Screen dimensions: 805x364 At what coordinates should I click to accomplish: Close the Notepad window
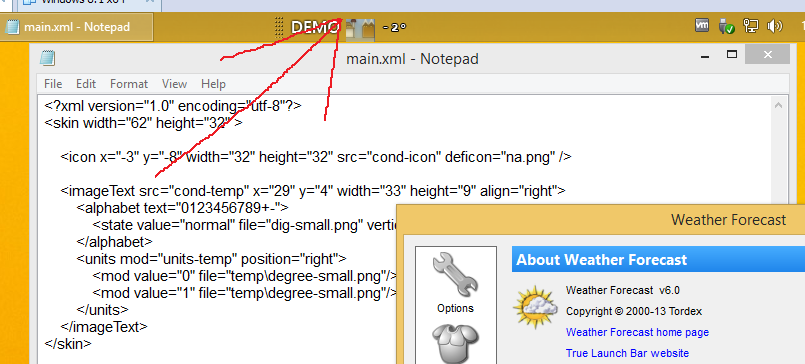click(768, 54)
